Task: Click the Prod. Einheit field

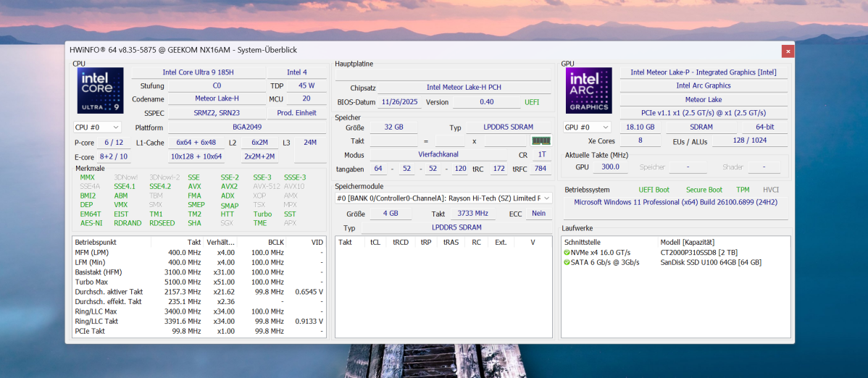Action: click(297, 113)
